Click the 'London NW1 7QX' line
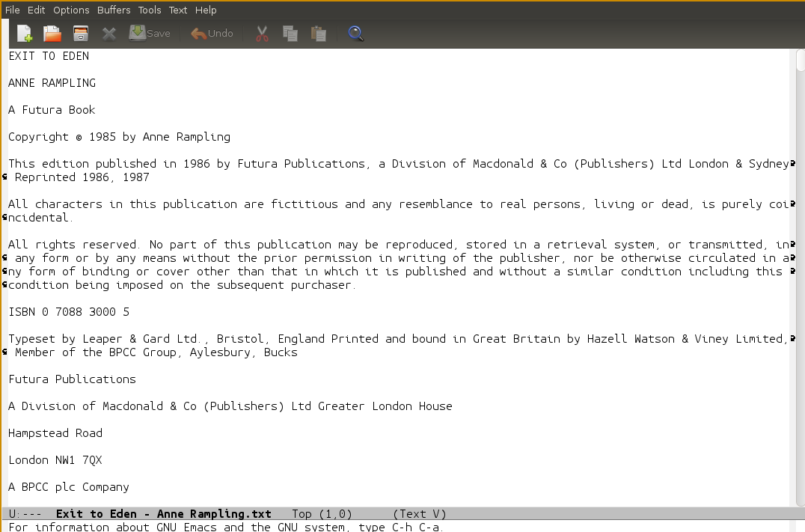The height and width of the screenshot is (532, 805). tap(55, 459)
